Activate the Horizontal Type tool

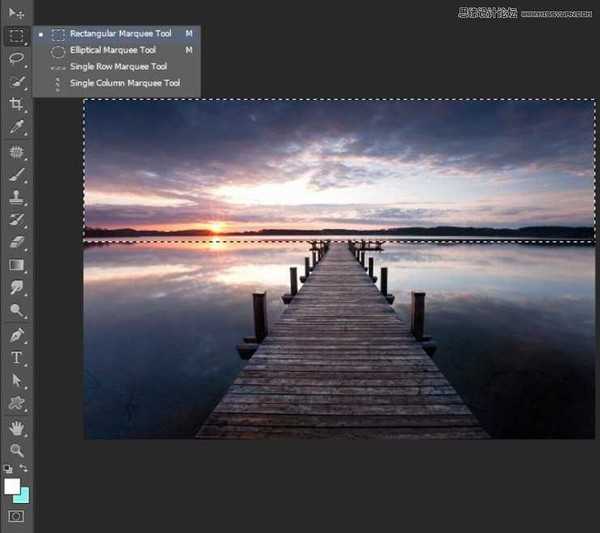pyautogui.click(x=16, y=358)
